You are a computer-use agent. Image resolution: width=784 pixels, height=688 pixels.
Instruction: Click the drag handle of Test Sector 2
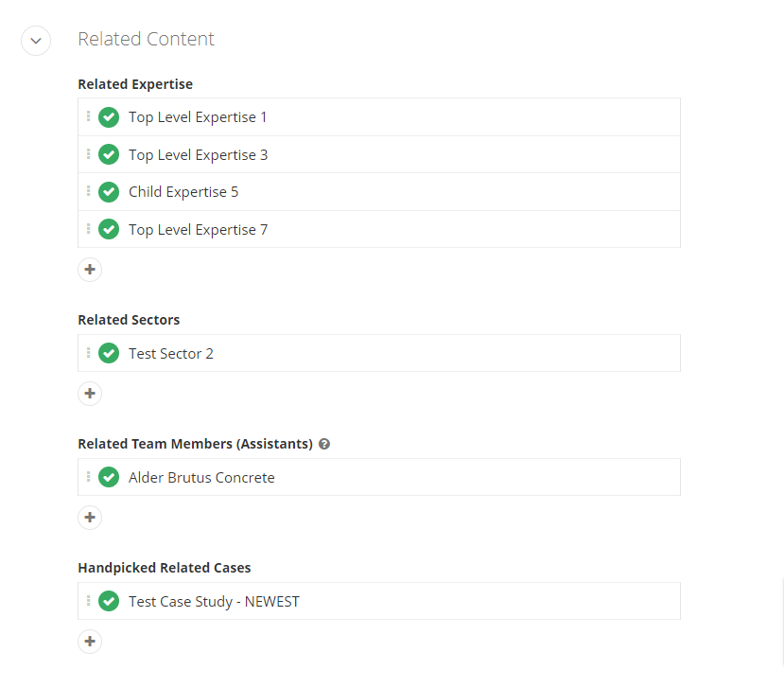pos(89,353)
